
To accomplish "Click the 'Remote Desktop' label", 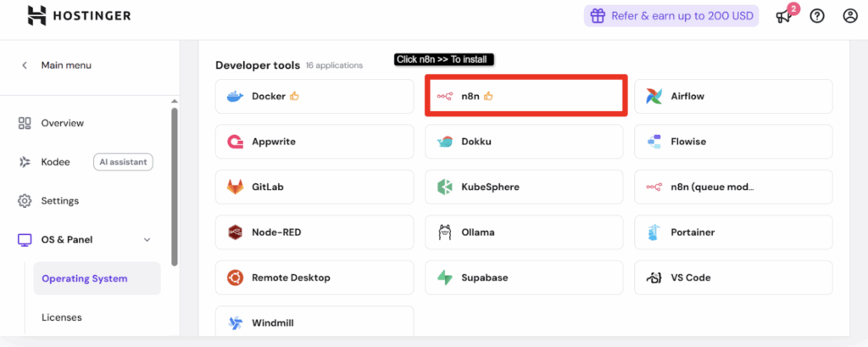I will pyautogui.click(x=291, y=277).
